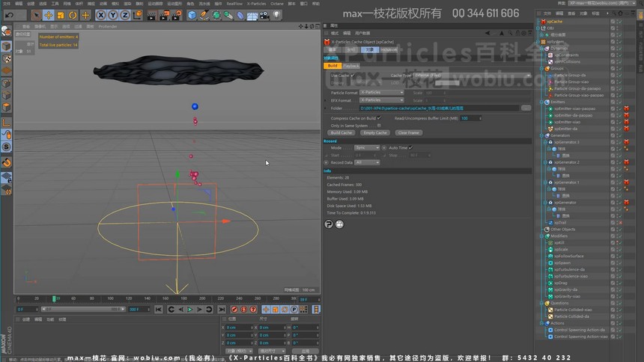Select xpCache in the object manager
Screen dimensions: 644x362
(554, 22)
